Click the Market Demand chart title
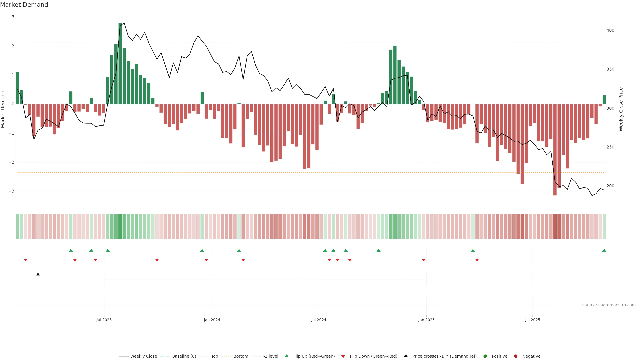The height and width of the screenshot is (362, 644). point(24,5)
